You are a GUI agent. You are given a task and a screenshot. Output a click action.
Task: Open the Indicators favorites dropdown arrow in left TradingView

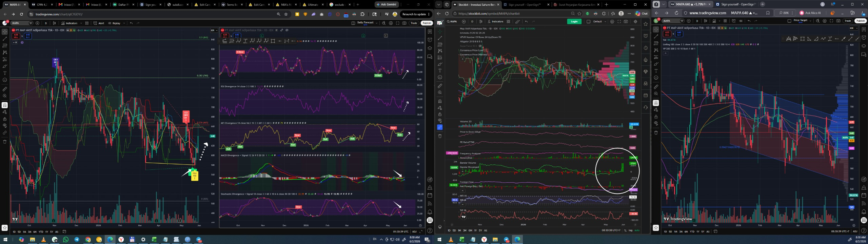[x=80, y=23]
